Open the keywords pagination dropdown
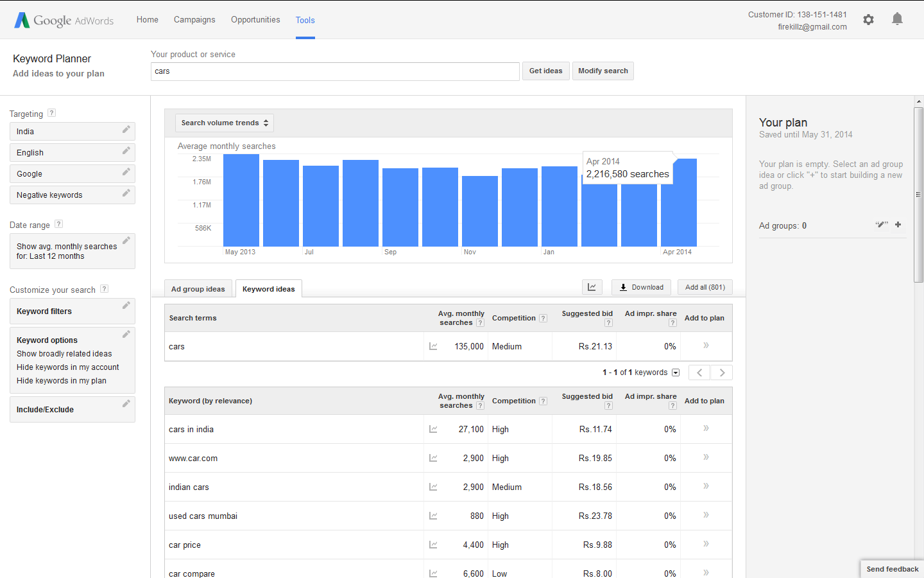Viewport: 924px width, 578px height. pos(676,372)
